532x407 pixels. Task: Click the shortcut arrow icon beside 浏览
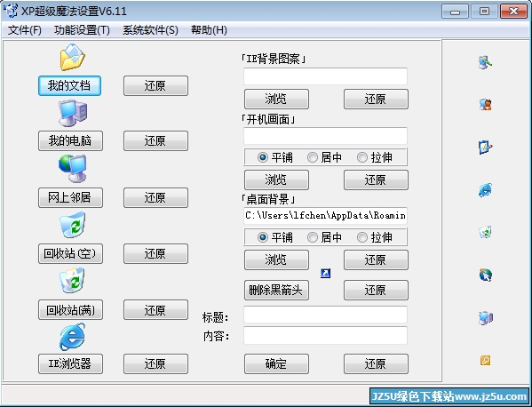[x=325, y=273]
